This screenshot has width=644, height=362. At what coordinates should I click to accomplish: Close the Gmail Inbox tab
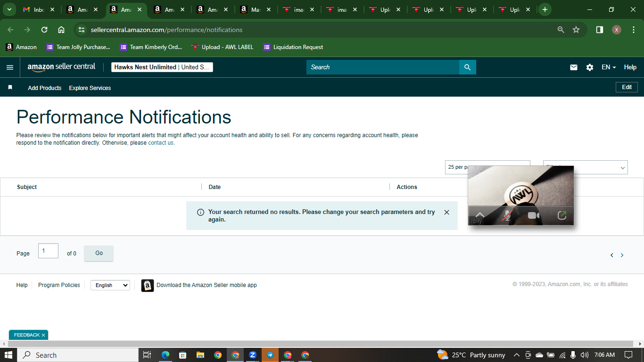pyautogui.click(x=52, y=9)
